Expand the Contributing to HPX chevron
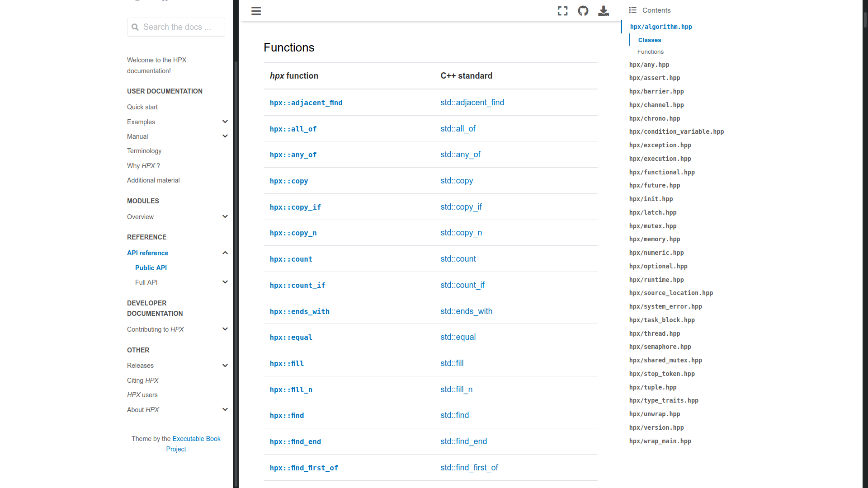868x488 pixels. 225,329
